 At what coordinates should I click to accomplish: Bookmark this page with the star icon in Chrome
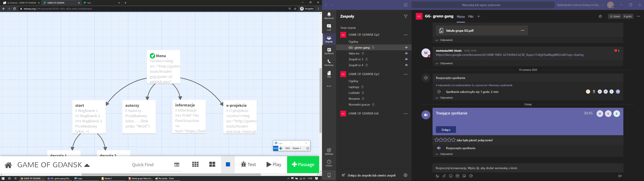(295, 9)
